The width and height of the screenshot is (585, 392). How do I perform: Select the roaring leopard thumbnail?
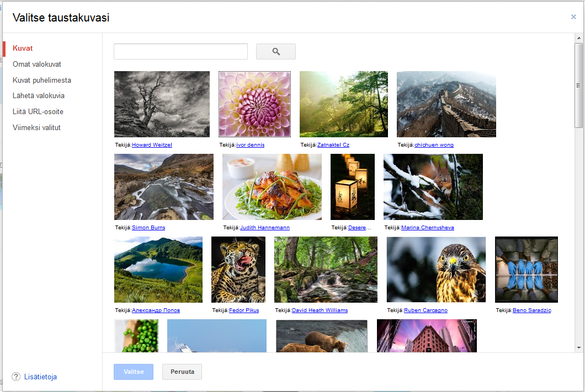238,270
